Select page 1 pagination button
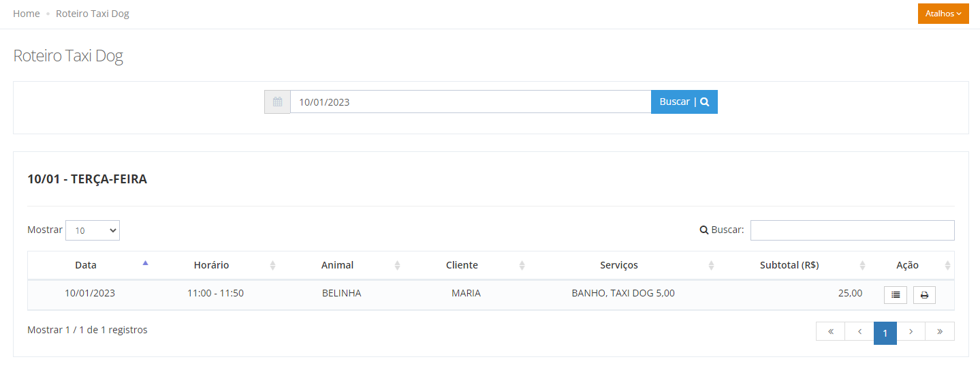Screen dimensions: 980x368 click(x=885, y=333)
